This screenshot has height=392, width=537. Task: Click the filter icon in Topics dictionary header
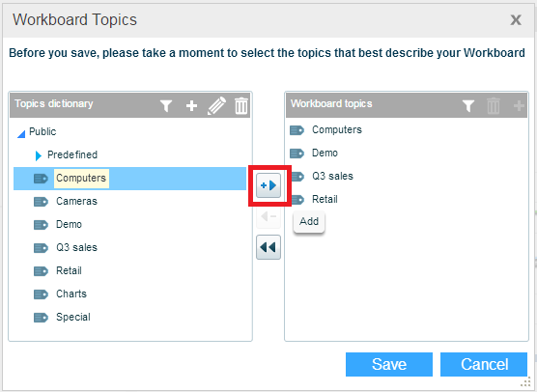[166, 106]
